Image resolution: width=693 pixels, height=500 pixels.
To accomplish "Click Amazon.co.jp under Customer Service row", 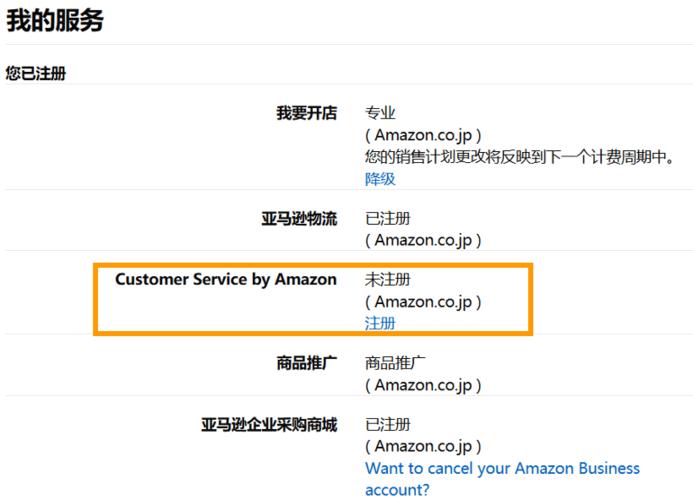I will (x=423, y=302).
